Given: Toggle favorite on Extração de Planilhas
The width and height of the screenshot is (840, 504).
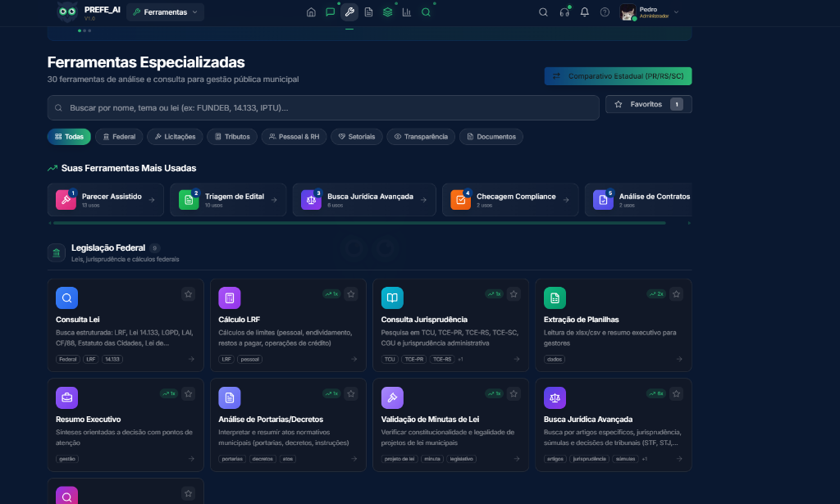Looking at the screenshot, I should [x=676, y=293].
